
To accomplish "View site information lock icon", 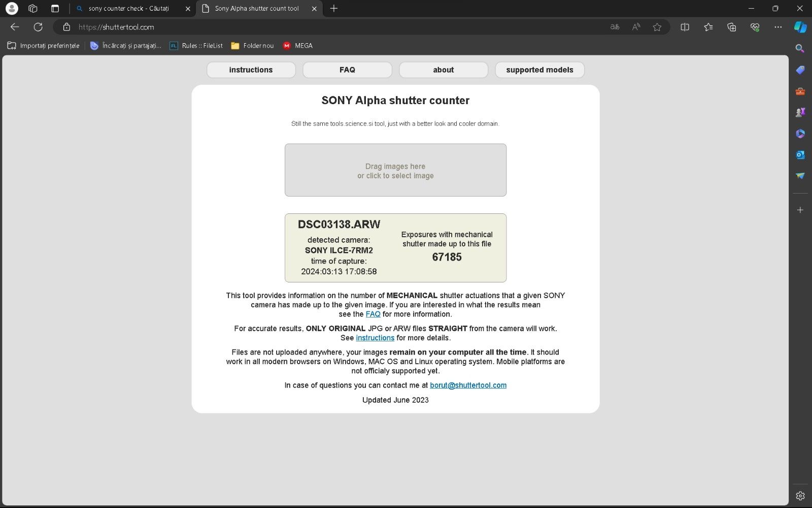I will pyautogui.click(x=66, y=27).
